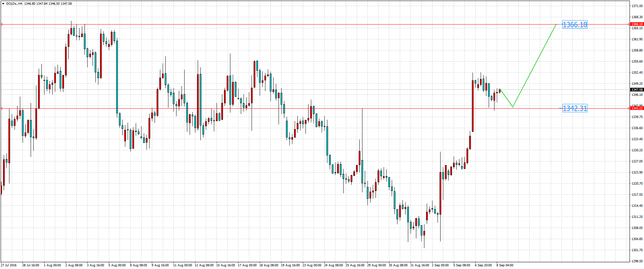Click the 1301.70 price scale label

[x=637, y=250]
